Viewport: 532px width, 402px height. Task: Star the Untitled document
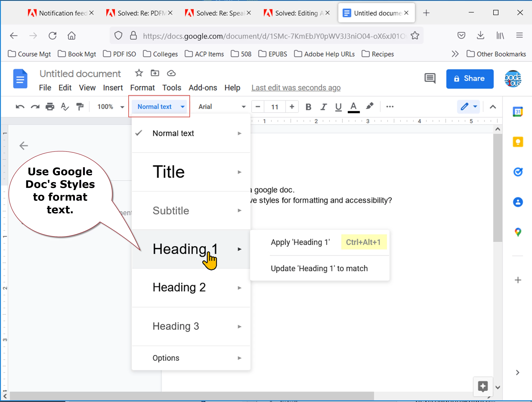(x=139, y=73)
